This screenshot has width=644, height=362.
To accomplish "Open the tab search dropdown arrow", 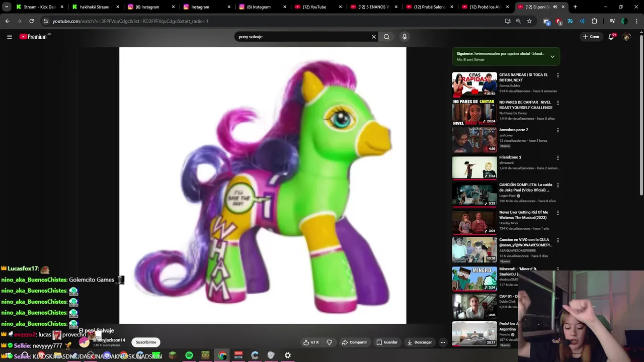I will (7, 7).
